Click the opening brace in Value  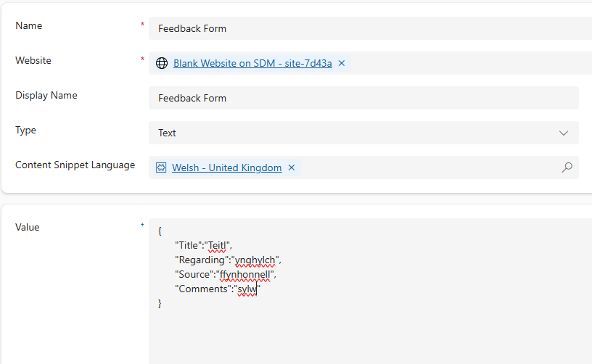160,231
